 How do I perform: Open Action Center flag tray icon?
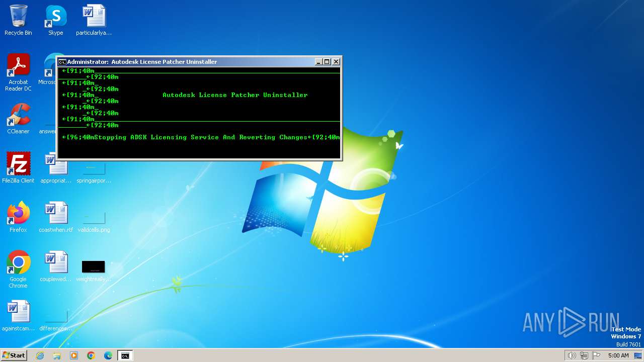click(597, 355)
